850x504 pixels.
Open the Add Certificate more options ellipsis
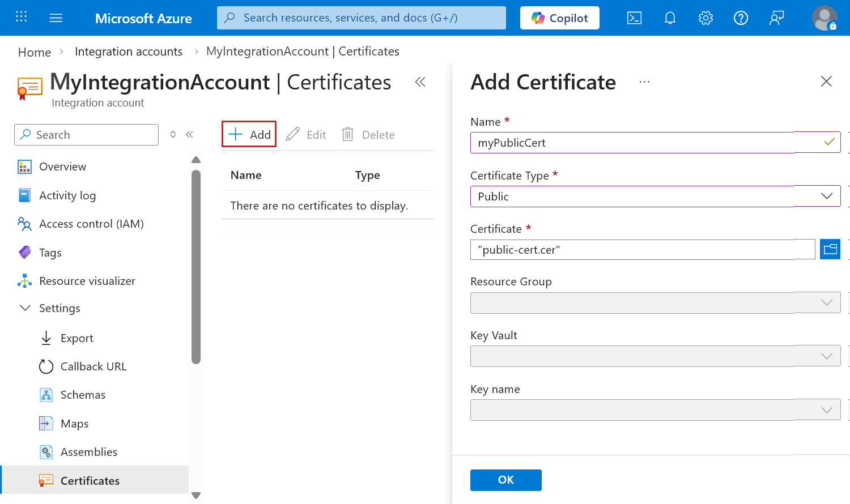point(644,82)
